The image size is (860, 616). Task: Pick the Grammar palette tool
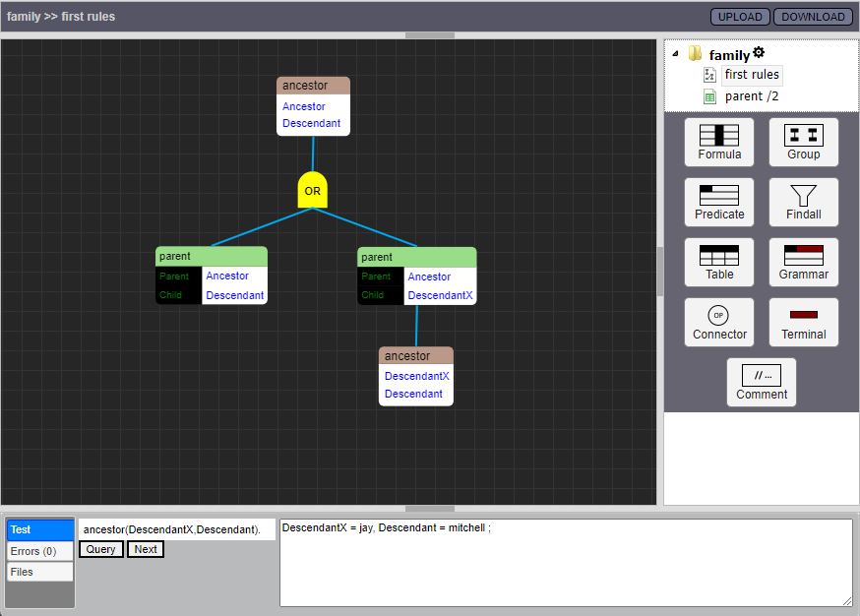coord(803,262)
